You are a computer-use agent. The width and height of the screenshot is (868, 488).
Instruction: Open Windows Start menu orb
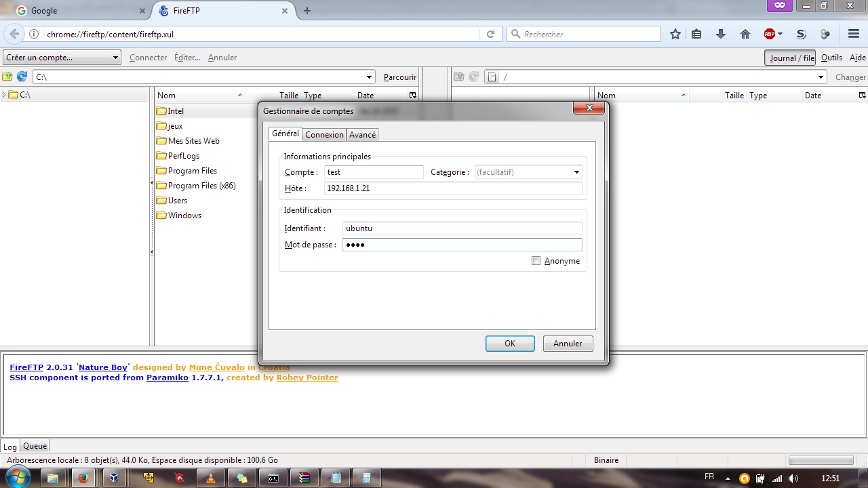click(18, 477)
